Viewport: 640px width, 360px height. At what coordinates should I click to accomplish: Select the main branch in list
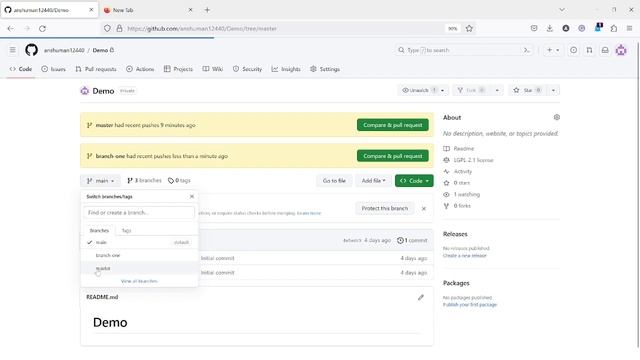[139, 243]
